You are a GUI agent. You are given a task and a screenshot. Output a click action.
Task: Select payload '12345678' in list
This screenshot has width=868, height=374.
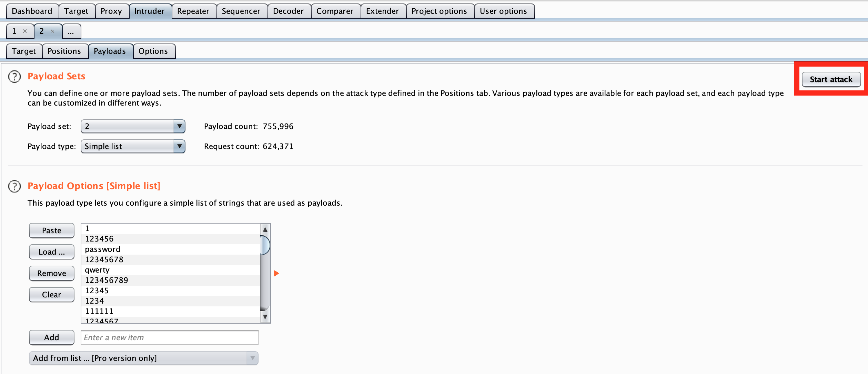tap(171, 259)
